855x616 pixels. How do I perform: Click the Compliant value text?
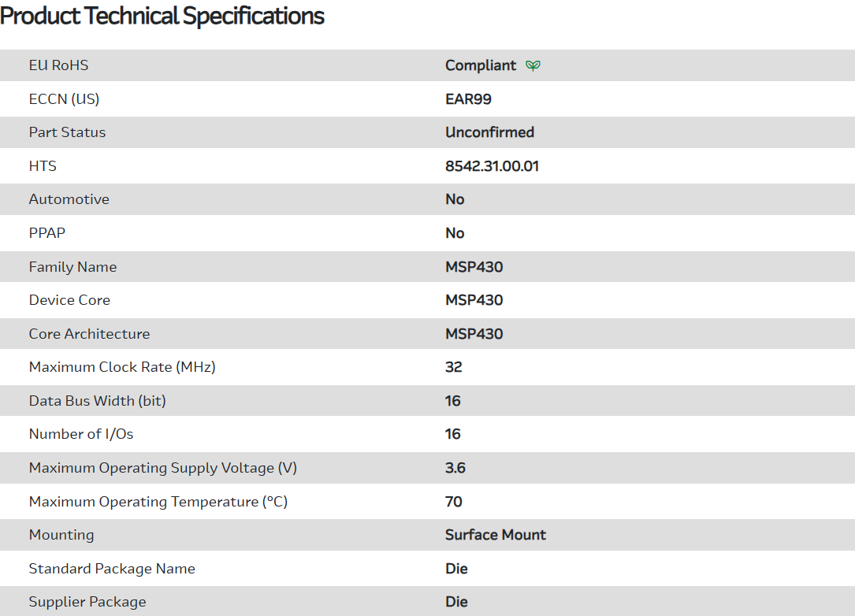481,65
